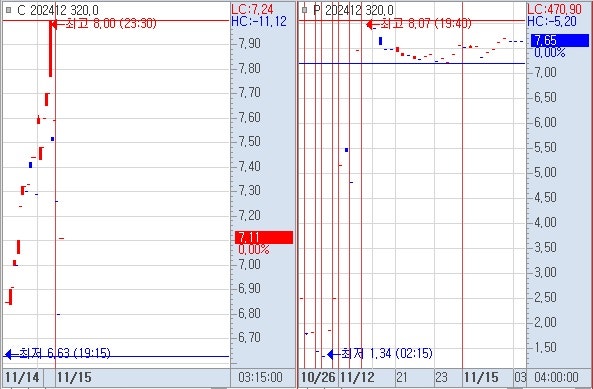Click the LC:7.24 indicator on call chart
This screenshot has height=389, width=593.
pyautogui.click(x=252, y=9)
